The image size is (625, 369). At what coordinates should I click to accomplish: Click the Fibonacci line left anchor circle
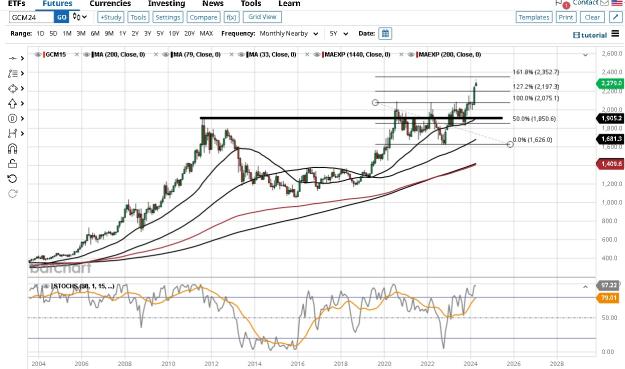click(x=375, y=103)
